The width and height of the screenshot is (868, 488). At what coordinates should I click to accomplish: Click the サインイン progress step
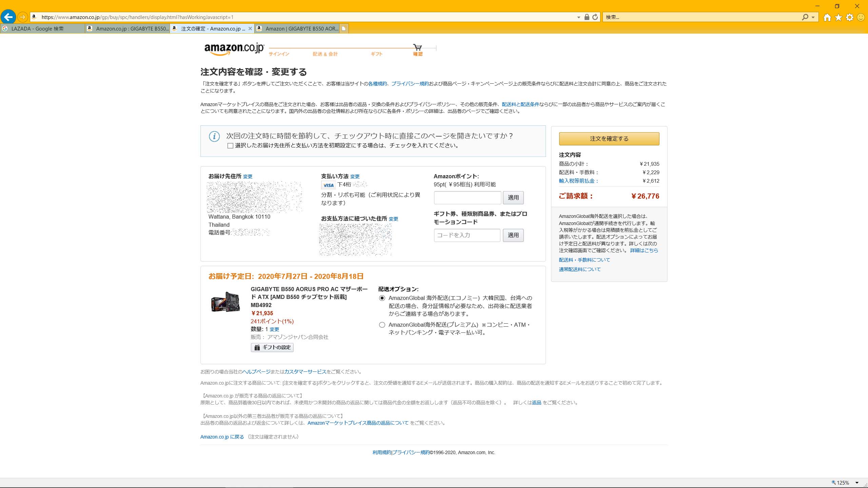(x=279, y=54)
